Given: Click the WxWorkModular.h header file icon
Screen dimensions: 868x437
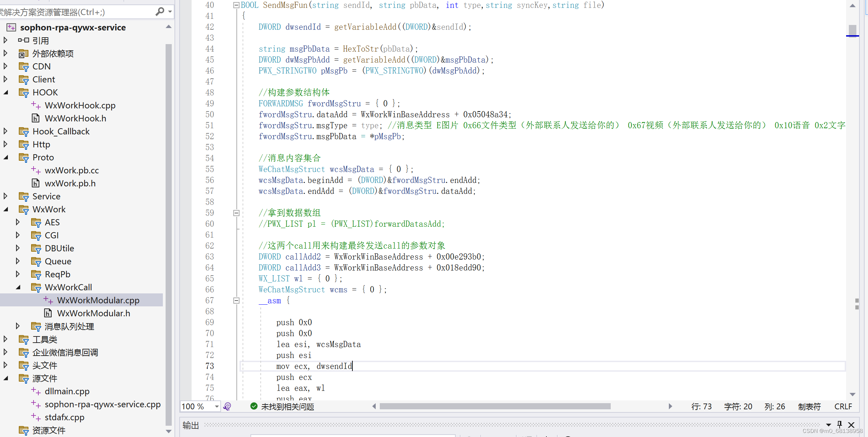Looking at the screenshot, I should (x=48, y=313).
